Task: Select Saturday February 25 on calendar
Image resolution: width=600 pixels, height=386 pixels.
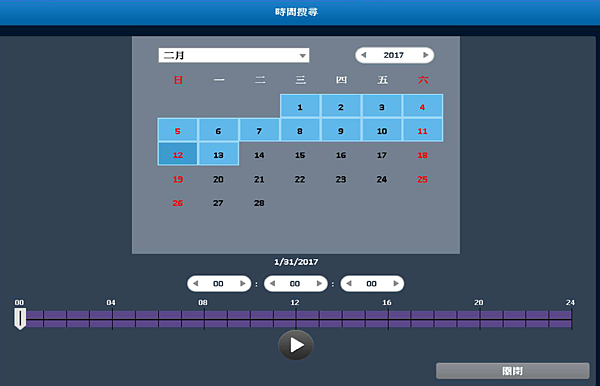Action: [423, 179]
